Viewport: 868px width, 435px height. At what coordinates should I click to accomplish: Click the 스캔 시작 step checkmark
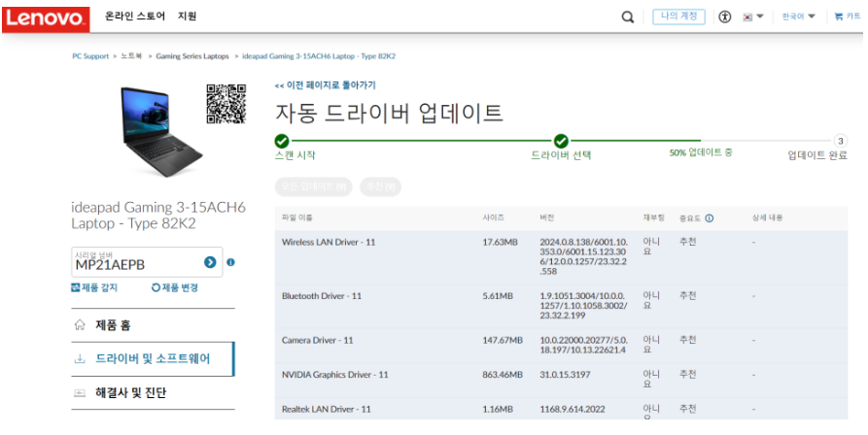[282, 141]
